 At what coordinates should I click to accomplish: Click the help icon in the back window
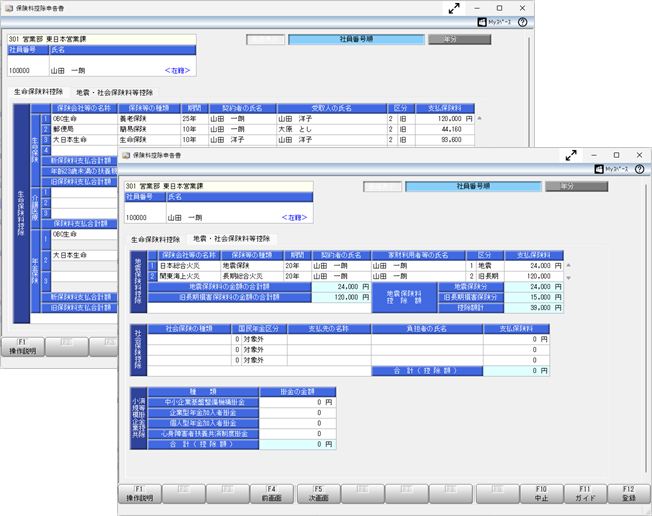pos(523,22)
